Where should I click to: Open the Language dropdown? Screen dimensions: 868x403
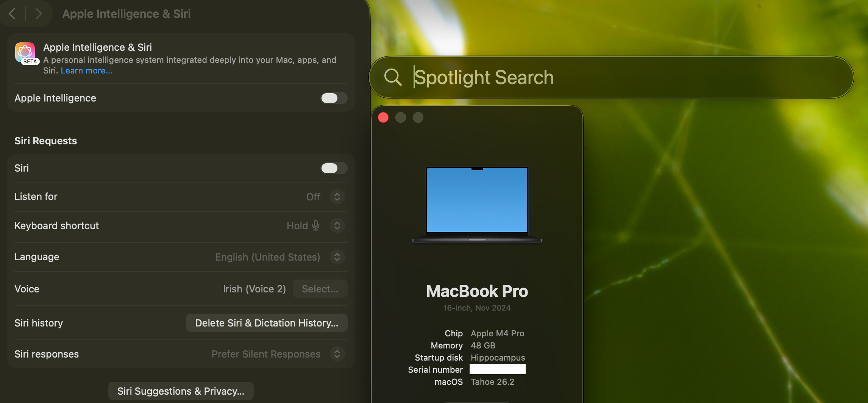pos(337,257)
